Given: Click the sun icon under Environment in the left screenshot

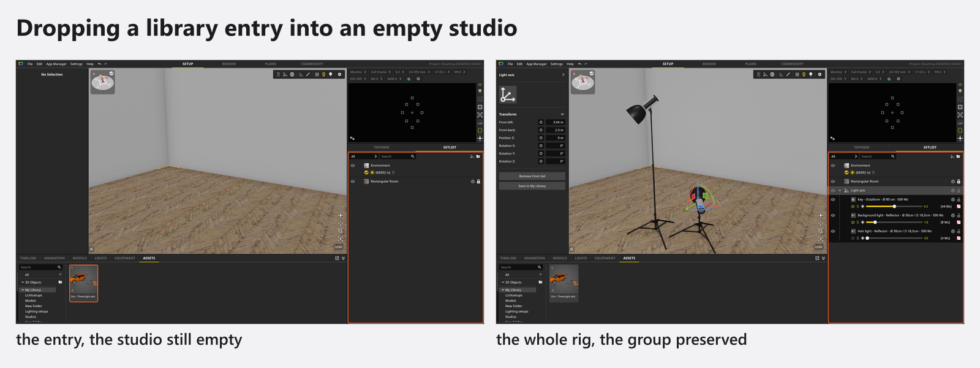Looking at the screenshot, I should [372, 173].
